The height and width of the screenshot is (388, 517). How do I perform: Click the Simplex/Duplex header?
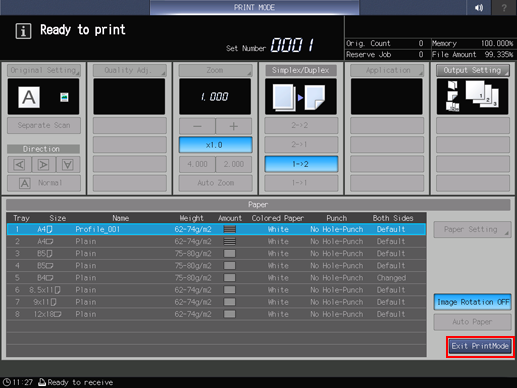pyautogui.click(x=301, y=70)
